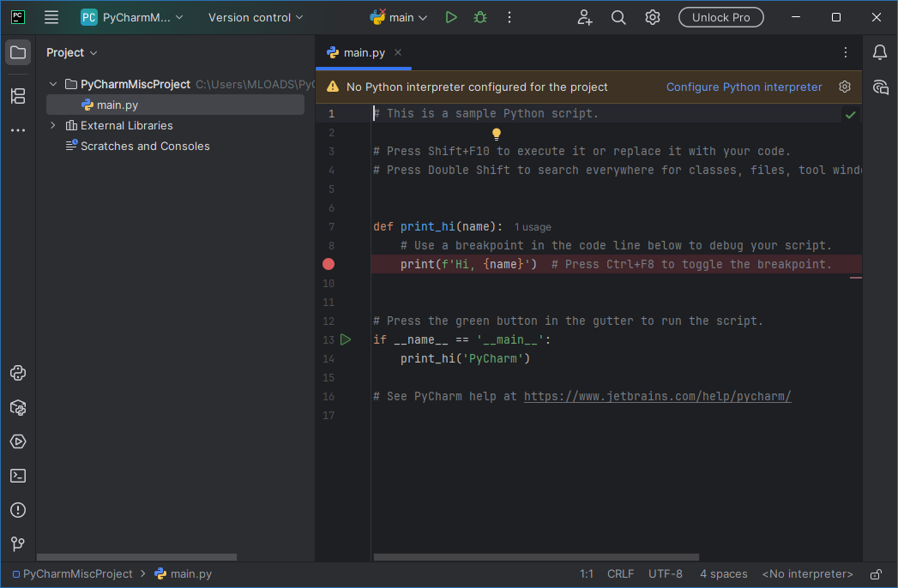Open Search Everywhere magnifier
Image resolution: width=898 pixels, height=588 pixels.
(618, 17)
